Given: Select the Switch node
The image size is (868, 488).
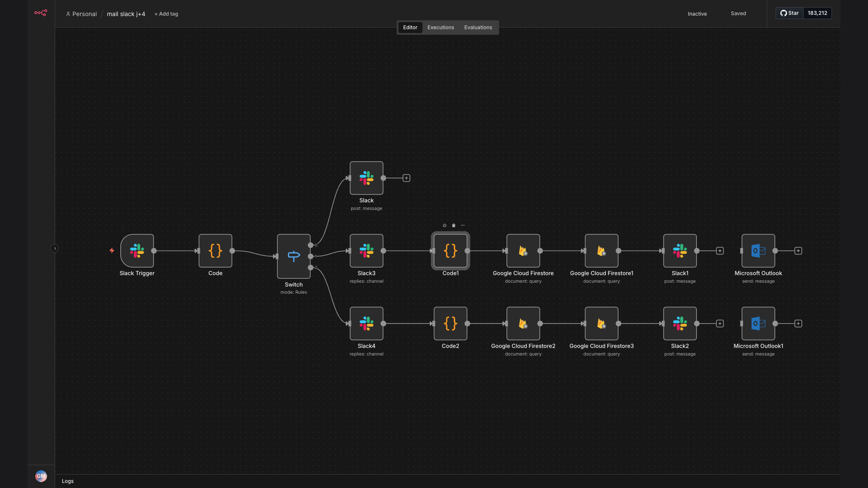Looking at the screenshot, I should click(294, 256).
